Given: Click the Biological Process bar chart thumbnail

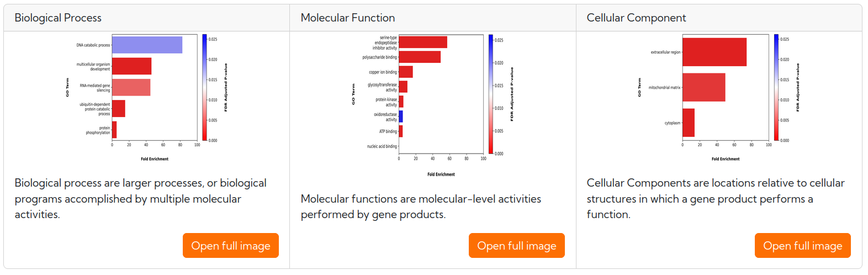Looking at the screenshot, I should point(147,98).
